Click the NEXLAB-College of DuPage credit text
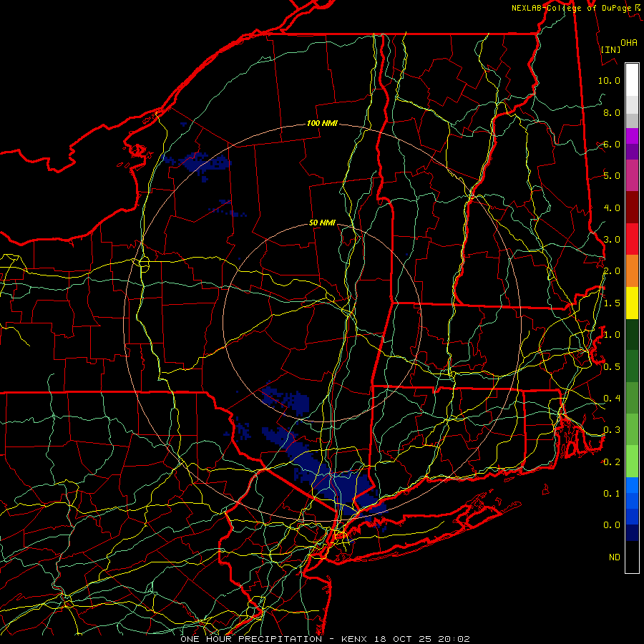The width and height of the screenshot is (644, 644). point(571,8)
